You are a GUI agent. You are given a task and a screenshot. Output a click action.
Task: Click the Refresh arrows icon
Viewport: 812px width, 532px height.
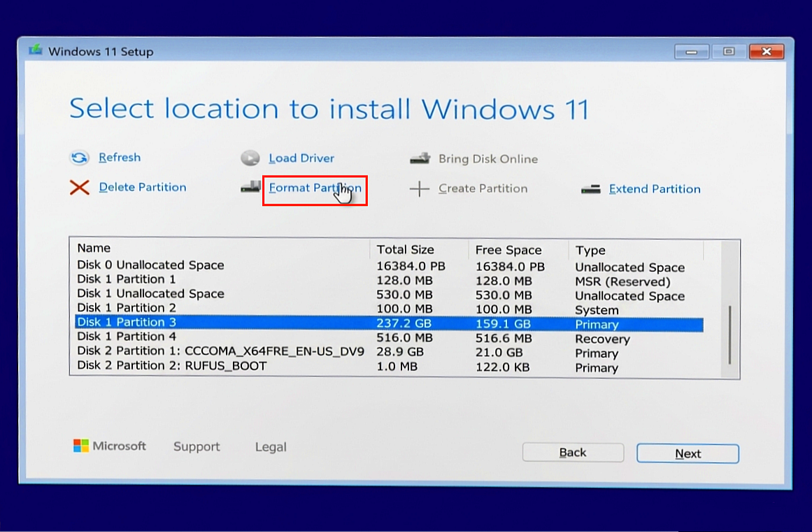coord(79,157)
